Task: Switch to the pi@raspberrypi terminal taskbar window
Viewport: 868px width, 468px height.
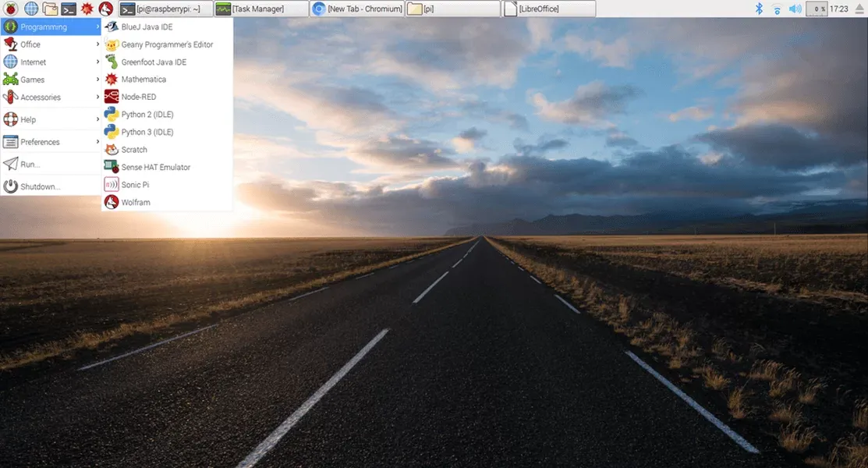Action: (165, 9)
